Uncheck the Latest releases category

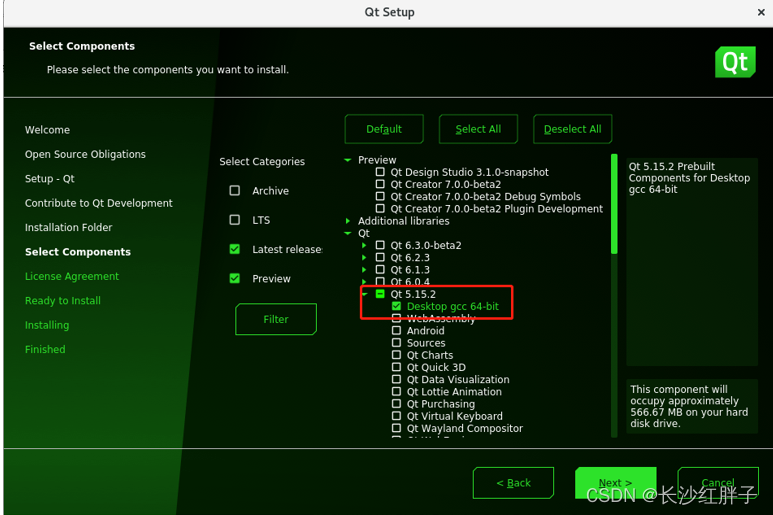[235, 249]
